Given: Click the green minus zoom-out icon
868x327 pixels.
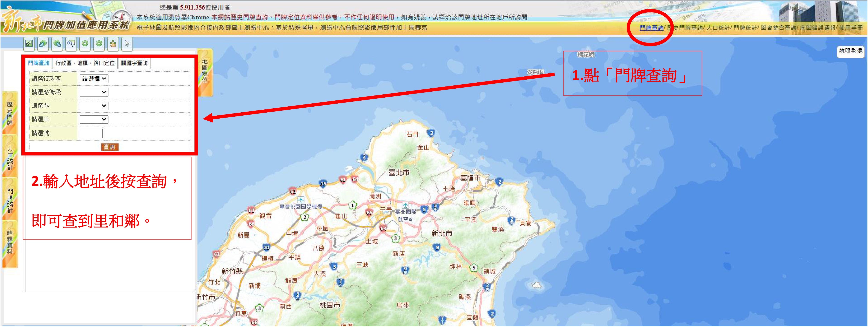Looking at the screenshot, I should 99,44.
